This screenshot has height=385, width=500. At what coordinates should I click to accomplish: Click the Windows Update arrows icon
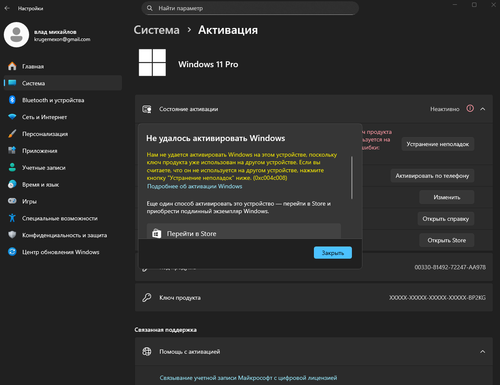[x=12, y=252]
